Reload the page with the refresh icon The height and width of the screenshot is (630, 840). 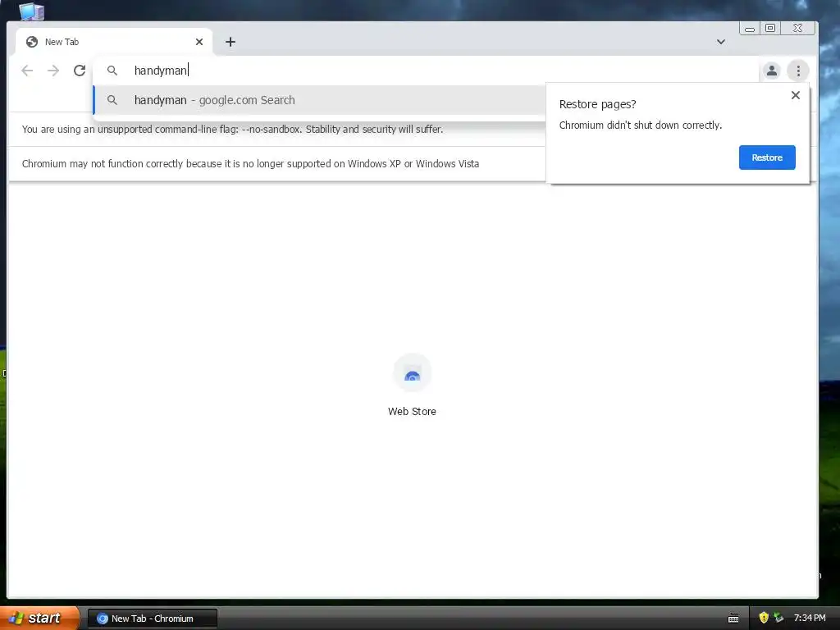[x=80, y=71]
